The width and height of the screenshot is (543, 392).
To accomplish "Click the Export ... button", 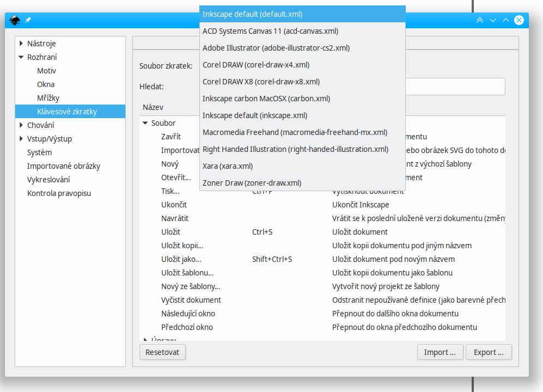I will (489, 352).
